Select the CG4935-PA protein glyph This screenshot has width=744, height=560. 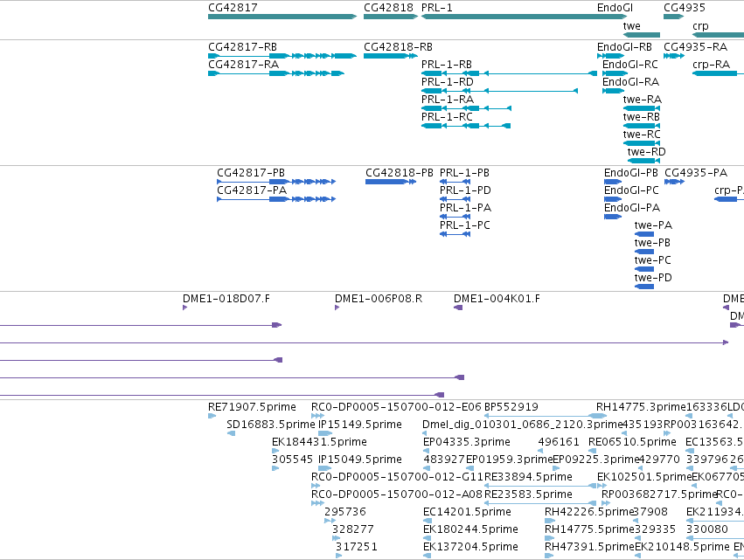674,182
